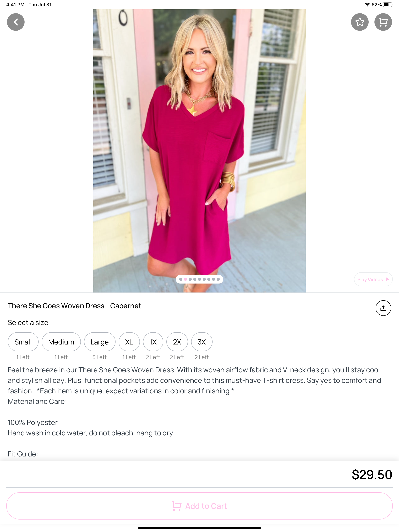Choose size 2X
Viewport: 399px width, 532px height.
[x=177, y=342]
